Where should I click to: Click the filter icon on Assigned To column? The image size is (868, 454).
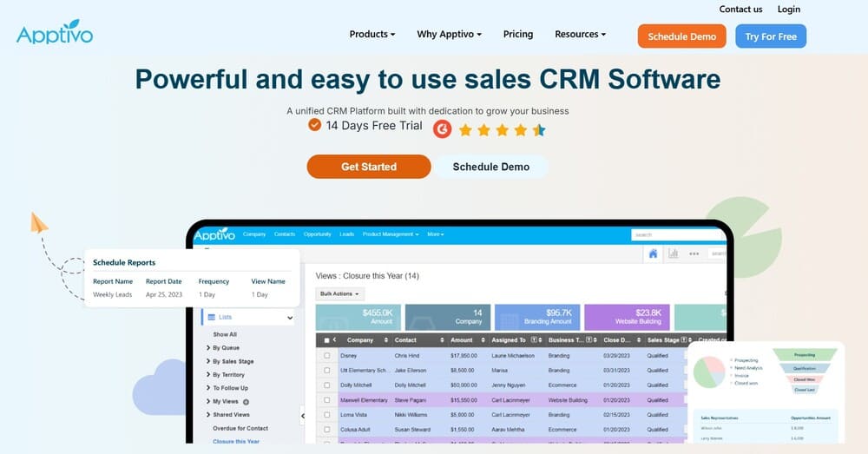[x=534, y=340]
